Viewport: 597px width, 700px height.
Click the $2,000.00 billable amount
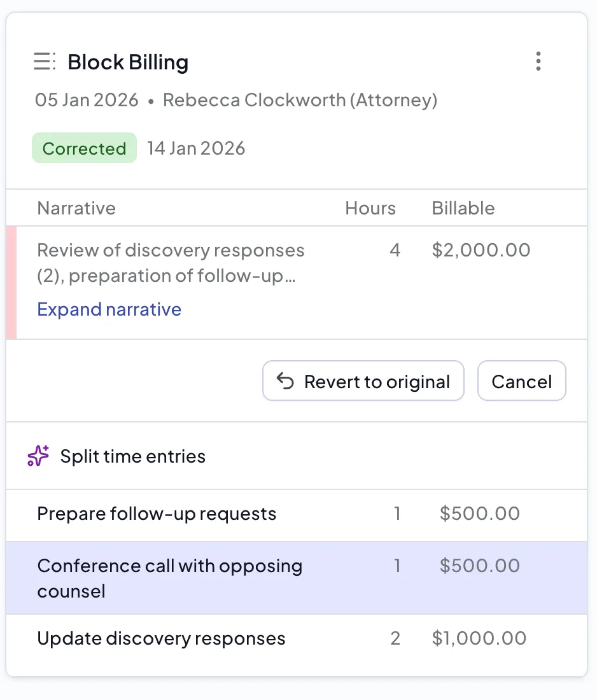tap(481, 250)
